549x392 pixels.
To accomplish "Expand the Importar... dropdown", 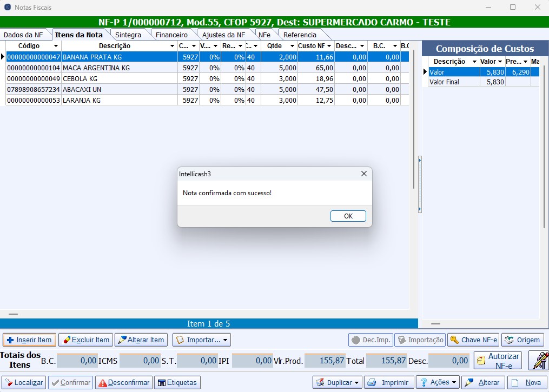I will click(202, 340).
